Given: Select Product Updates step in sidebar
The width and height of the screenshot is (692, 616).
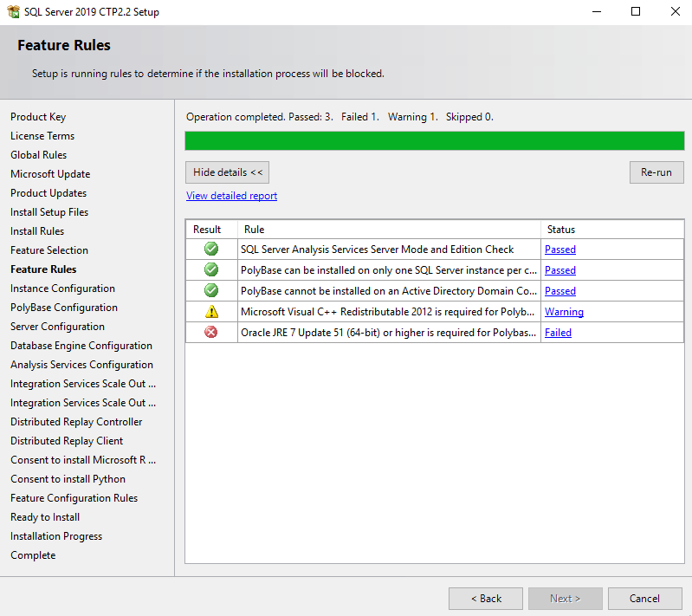Looking at the screenshot, I should point(49,193).
